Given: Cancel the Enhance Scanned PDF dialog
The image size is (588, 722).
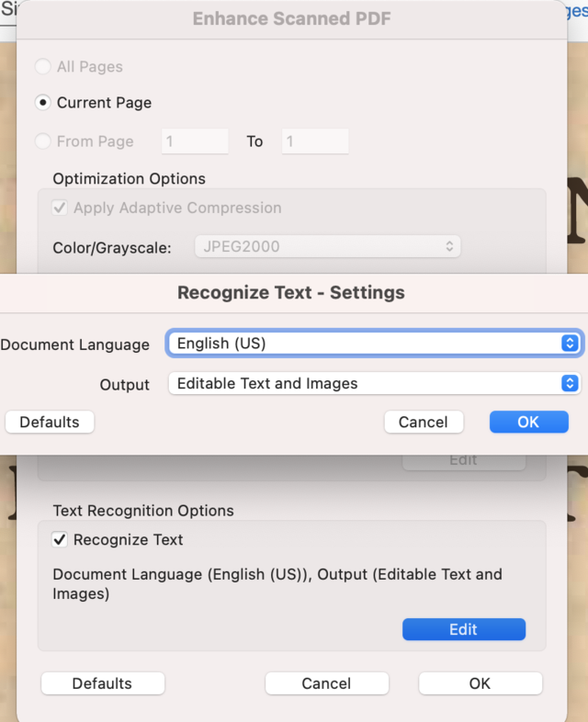Looking at the screenshot, I should [x=326, y=683].
